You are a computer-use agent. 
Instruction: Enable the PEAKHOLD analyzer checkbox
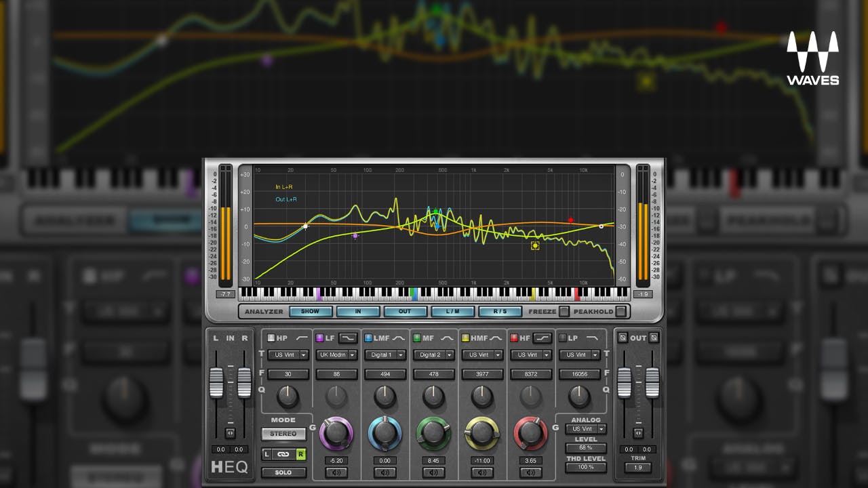[620, 312]
